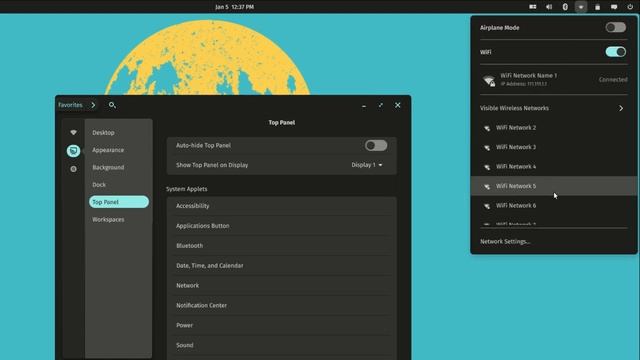Open the notifications applet icon in top panel
The width and height of the screenshot is (640, 360).
[x=614, y=7]
